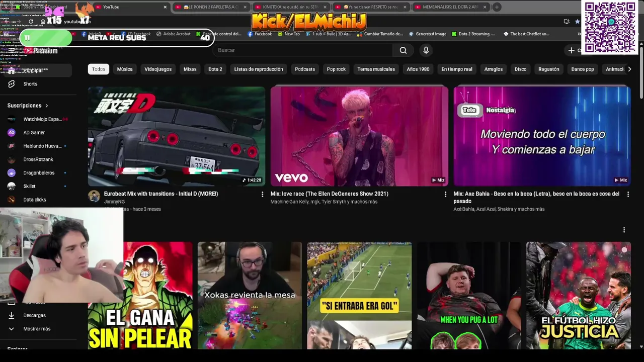Click the search magnifier button
This screenshot has height=362, width=644.
click(x=403, y=50)
